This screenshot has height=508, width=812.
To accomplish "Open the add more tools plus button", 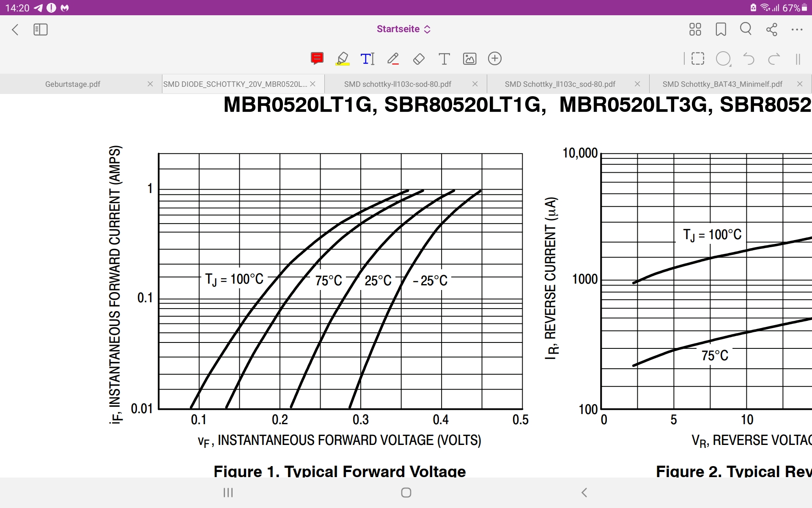I will click(495, 58).
